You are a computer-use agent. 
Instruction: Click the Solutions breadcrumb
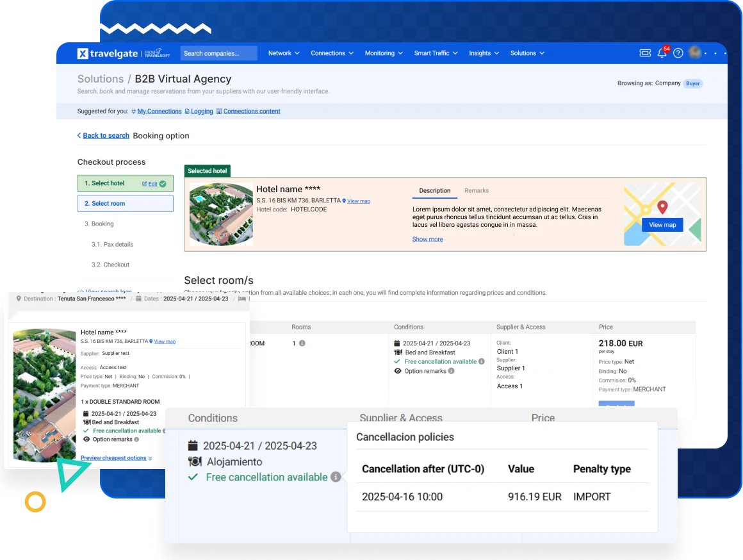(x=101, y=79)
